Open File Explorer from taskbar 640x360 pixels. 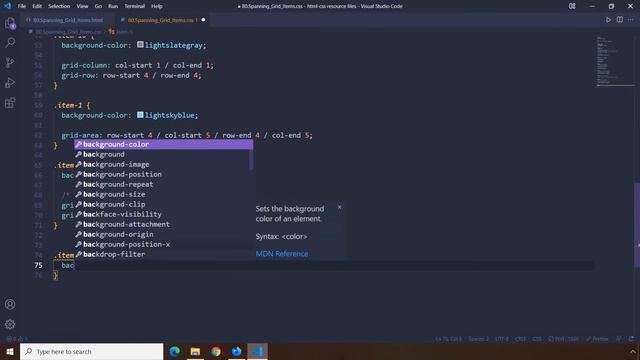point(195,351)
